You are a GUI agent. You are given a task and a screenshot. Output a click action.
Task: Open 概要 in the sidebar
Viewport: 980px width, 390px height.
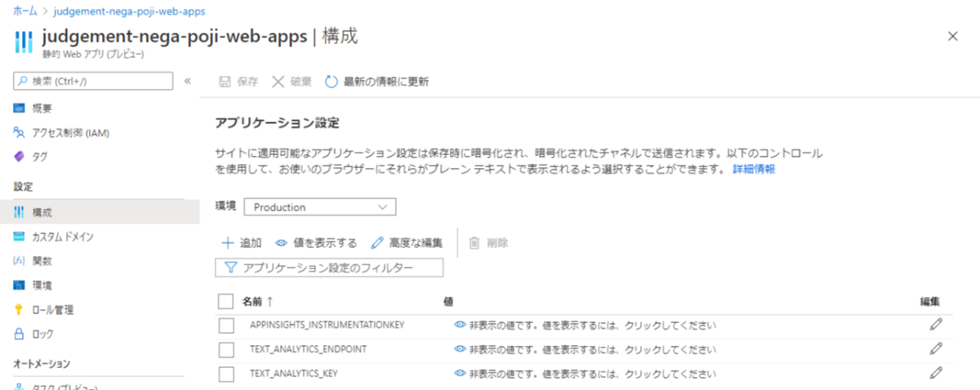coord(42,109)
